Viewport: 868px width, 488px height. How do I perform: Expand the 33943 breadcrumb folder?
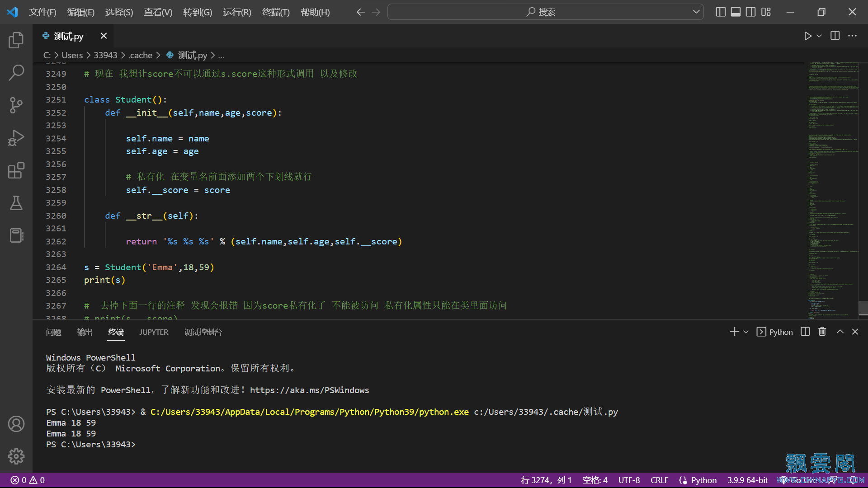(x=105, y=55)
